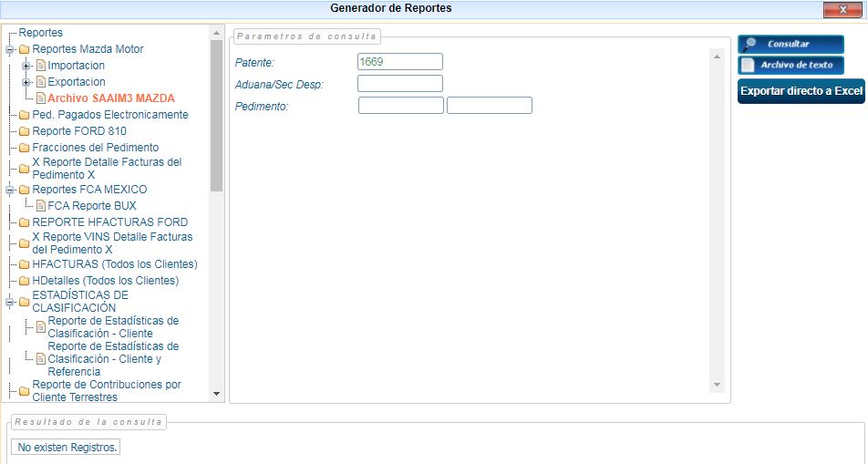Collapse the ESTADÍSTICAS DE CLASIFICACIÓN node
Image resolution: width=868 pixels, height=464 pixels.
(x=9, y=302)
